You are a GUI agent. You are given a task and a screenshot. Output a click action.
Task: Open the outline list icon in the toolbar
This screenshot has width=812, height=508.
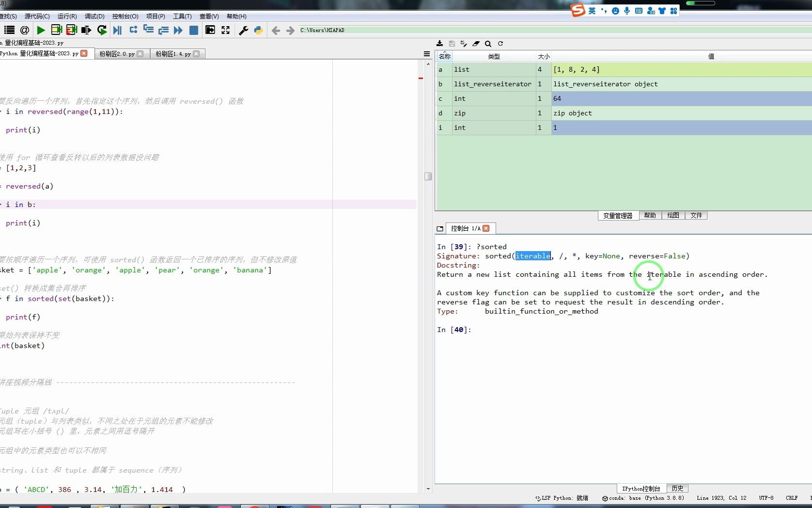point(9,30)
